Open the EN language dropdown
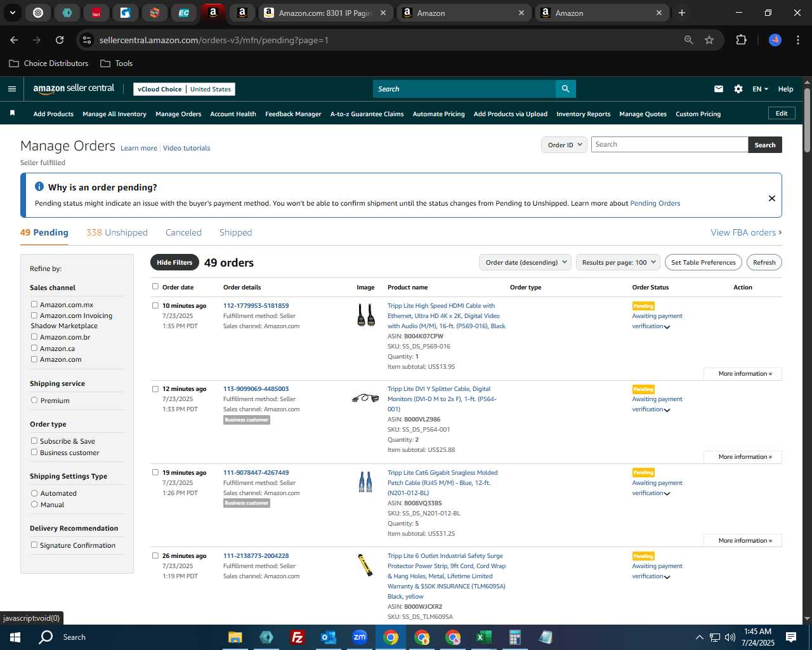 (760, 89)
